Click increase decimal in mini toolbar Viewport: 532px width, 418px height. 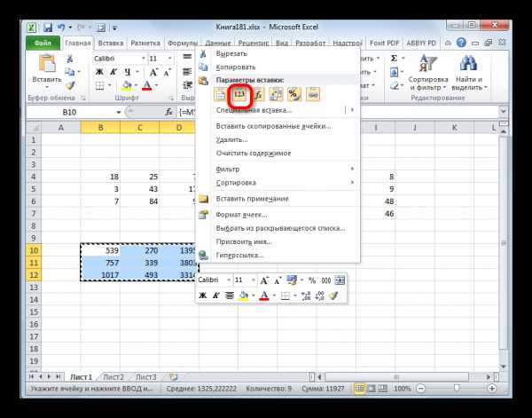[x=306, y=296]
